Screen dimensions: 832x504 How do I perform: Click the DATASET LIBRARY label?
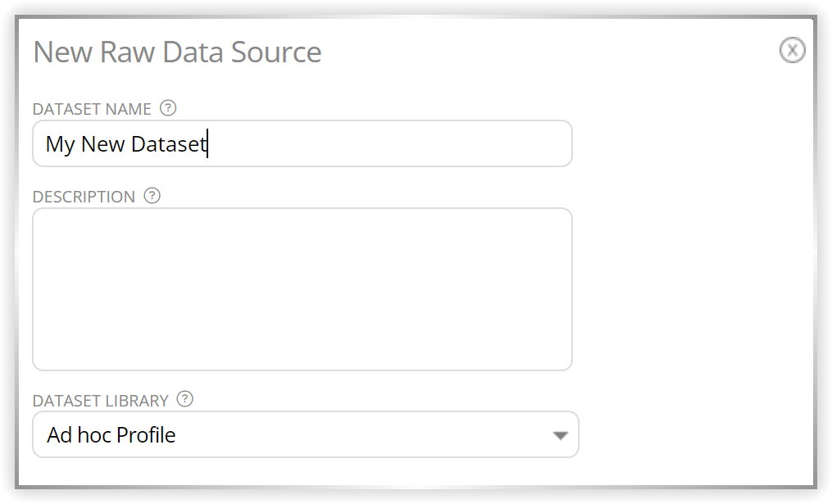100,401
